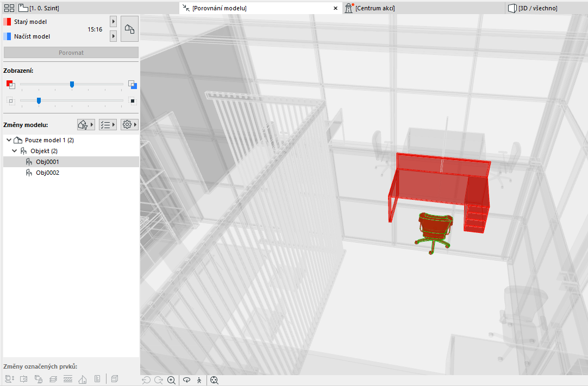Click the story change icon

pos(9,379)
